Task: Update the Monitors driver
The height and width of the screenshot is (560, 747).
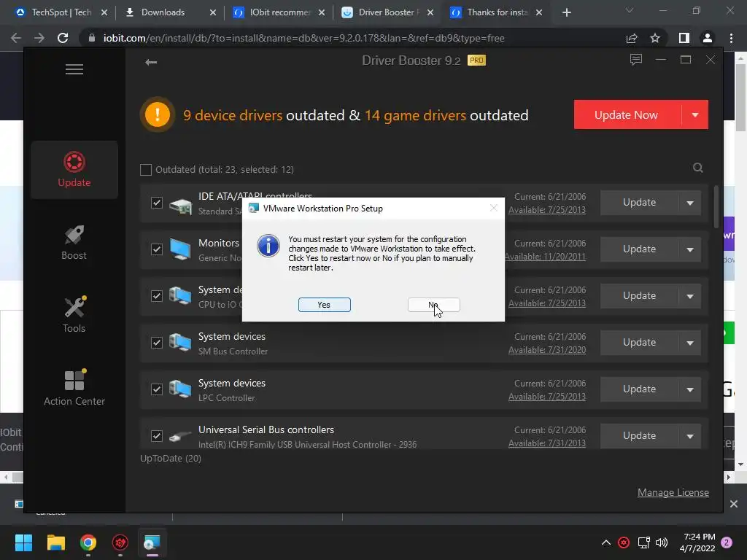Action: [639, 249]
